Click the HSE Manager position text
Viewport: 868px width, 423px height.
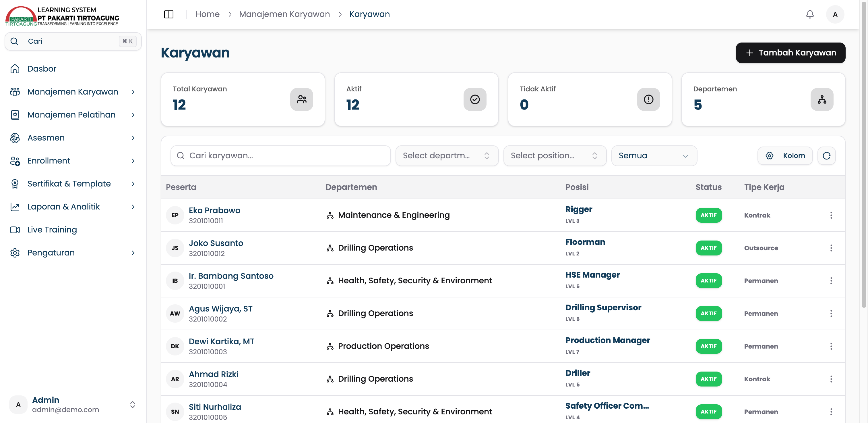click(x=592, y=275)
